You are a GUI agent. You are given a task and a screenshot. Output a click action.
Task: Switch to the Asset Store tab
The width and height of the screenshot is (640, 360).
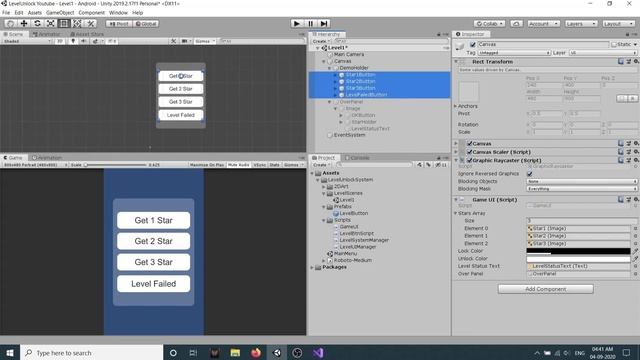click(87, 34)
